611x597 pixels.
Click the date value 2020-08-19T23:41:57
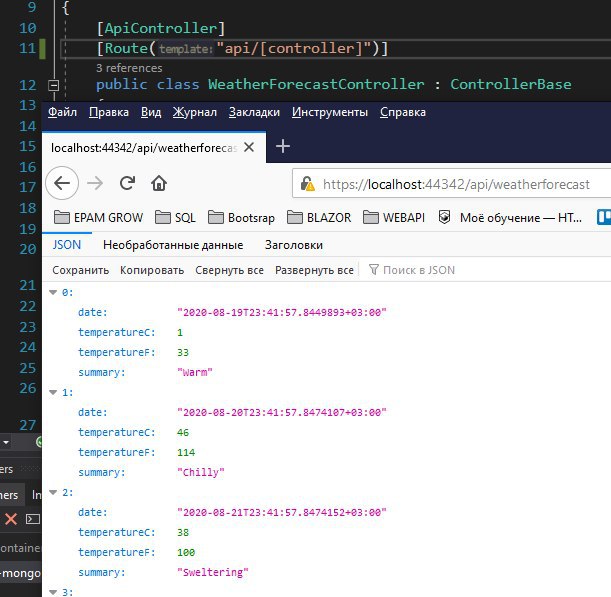(282, 313)
